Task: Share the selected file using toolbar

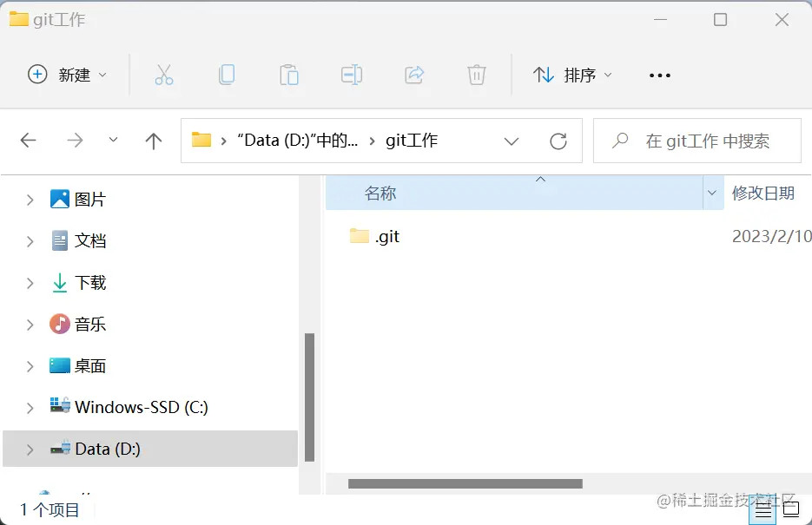Action: click(414, 75)
